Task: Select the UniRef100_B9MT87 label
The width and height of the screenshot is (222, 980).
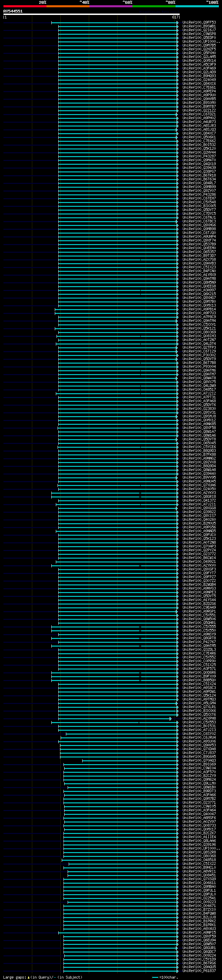Action: pyautogui.click(x=199, y=106)
